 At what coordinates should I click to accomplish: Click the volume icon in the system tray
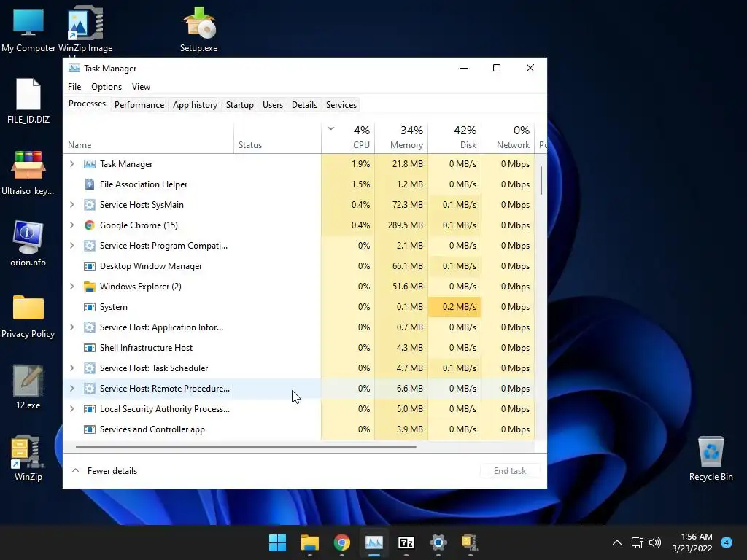click(x=655, y=542)
